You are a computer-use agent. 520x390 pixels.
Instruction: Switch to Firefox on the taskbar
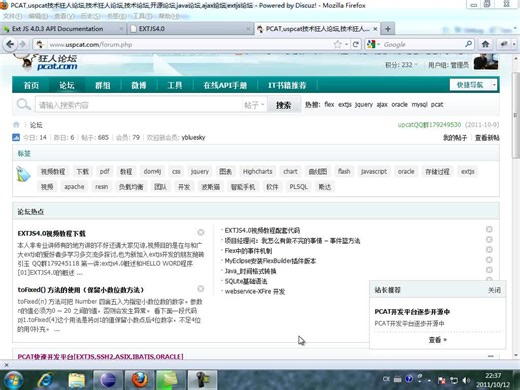139,380
